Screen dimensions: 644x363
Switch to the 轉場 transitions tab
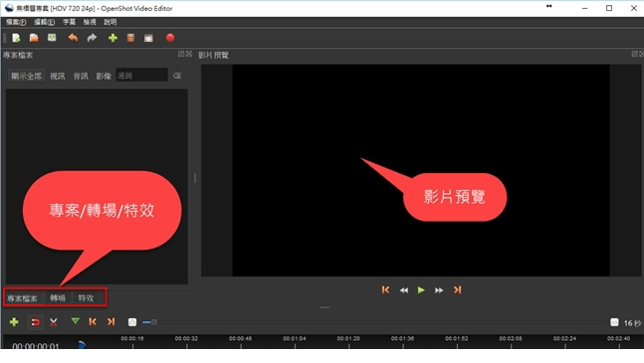click(58, 298)
